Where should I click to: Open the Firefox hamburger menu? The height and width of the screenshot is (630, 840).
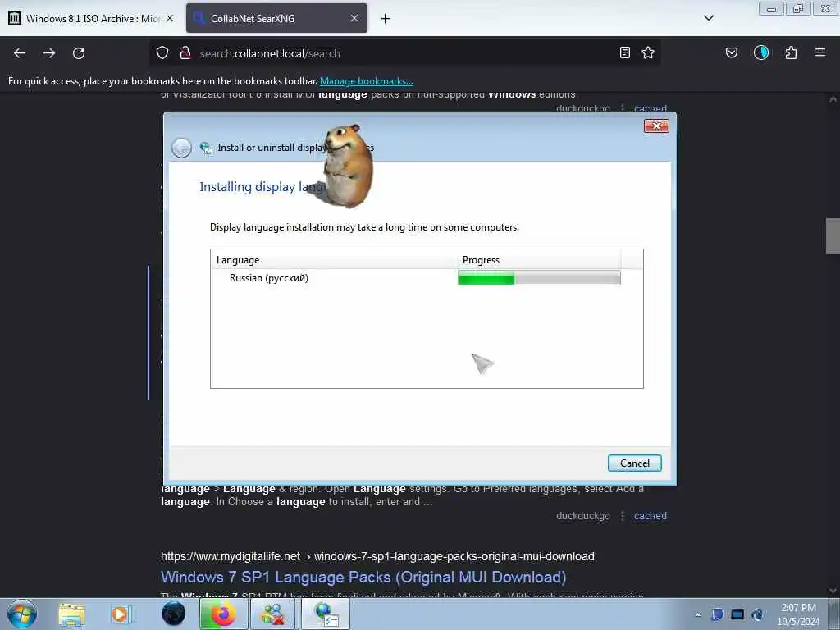coord(820,52)
